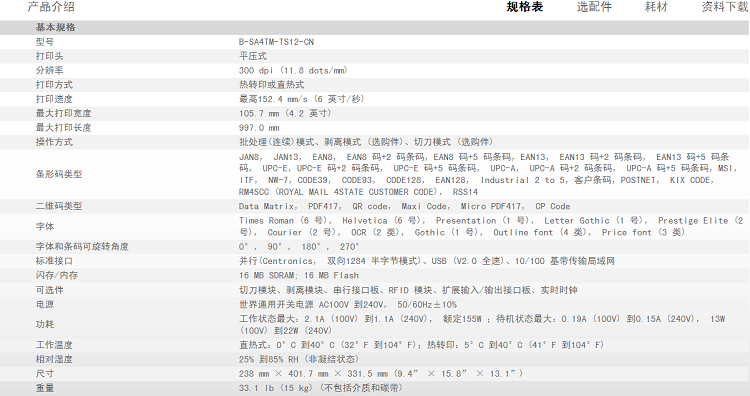
Task: Select the 直热式 temperature range text
Action: [422, 345]
